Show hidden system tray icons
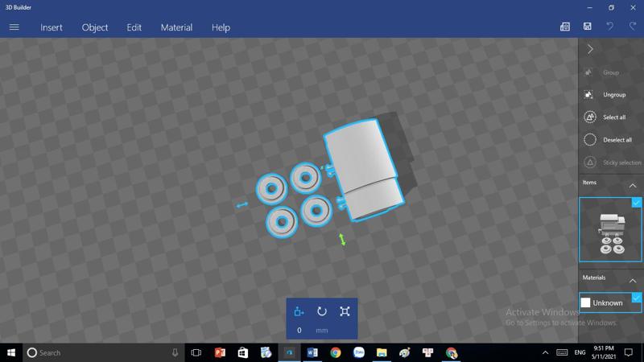 pos(545,352)
